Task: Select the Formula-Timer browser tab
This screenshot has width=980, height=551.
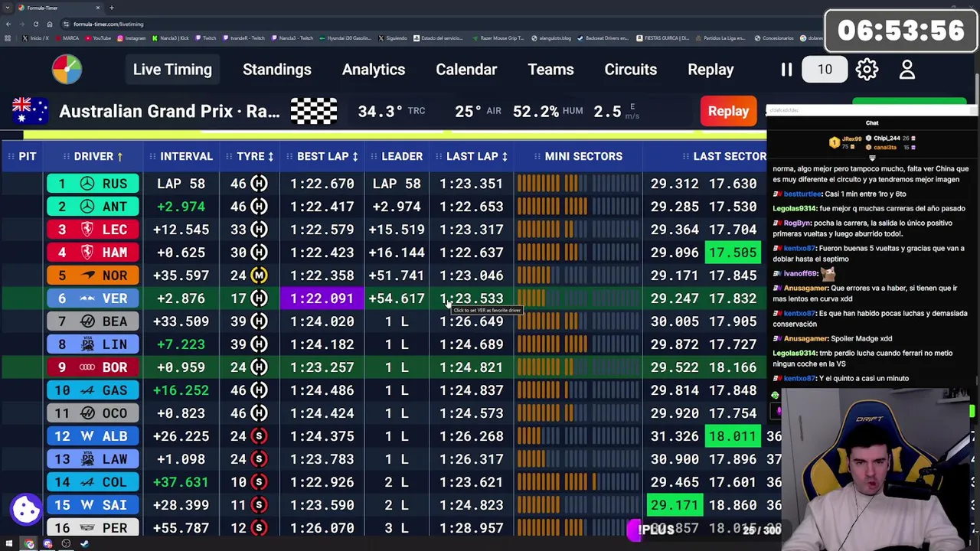Action: (58, 8)
